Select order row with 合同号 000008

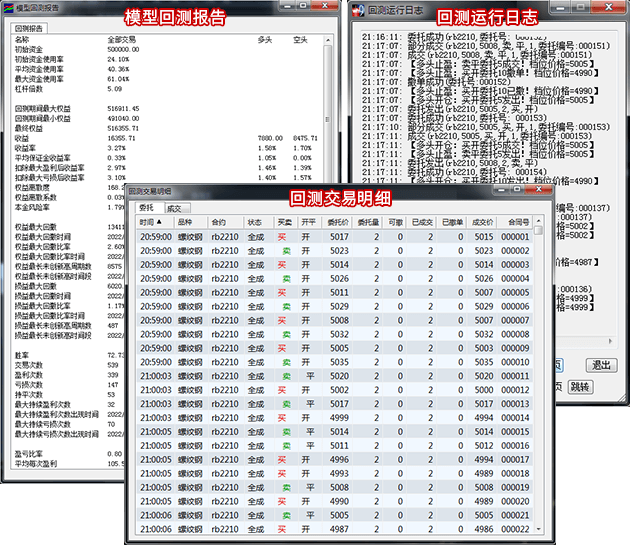(x=335, y=334)
